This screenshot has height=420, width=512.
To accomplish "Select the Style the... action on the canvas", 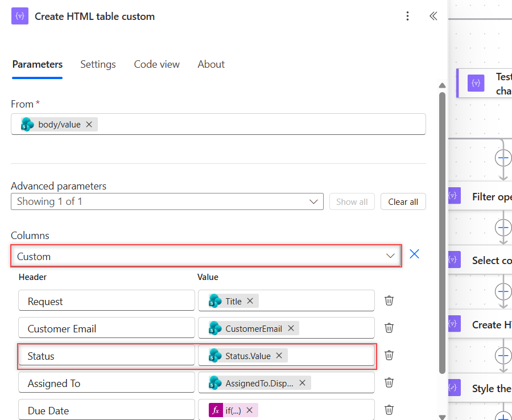I will 480,388.
